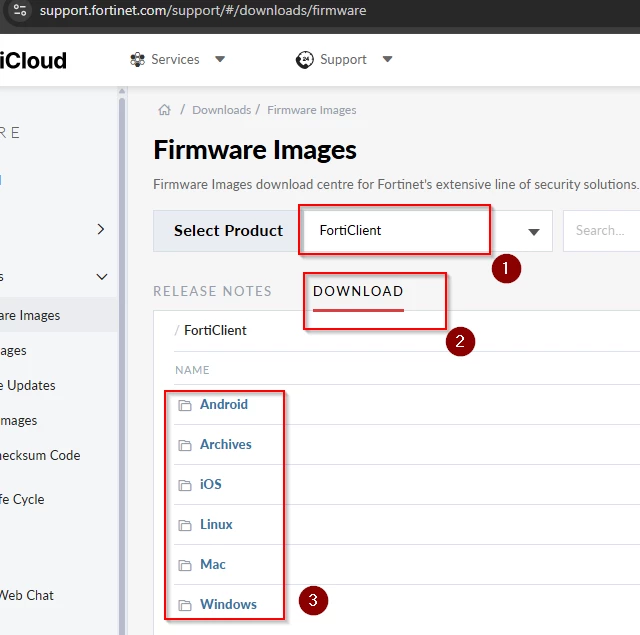Click the Support 24-hour icon
This screenshot has height=635, width=640.
(304, 60)
